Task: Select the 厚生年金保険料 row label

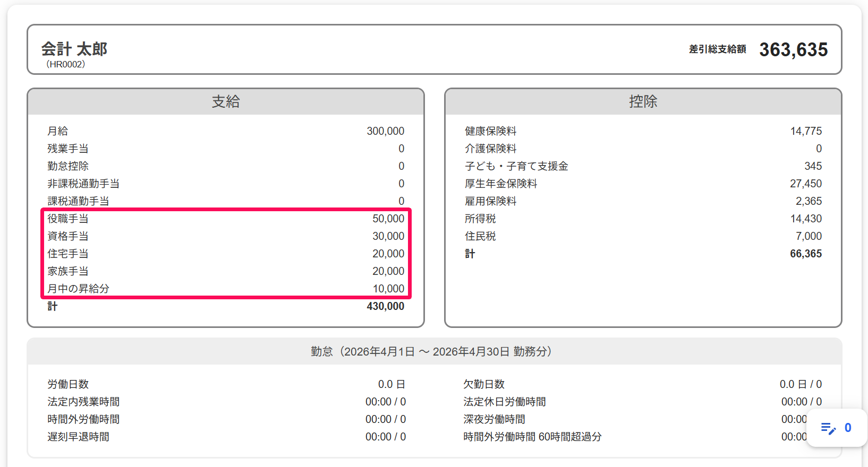Action: [501, 184]
